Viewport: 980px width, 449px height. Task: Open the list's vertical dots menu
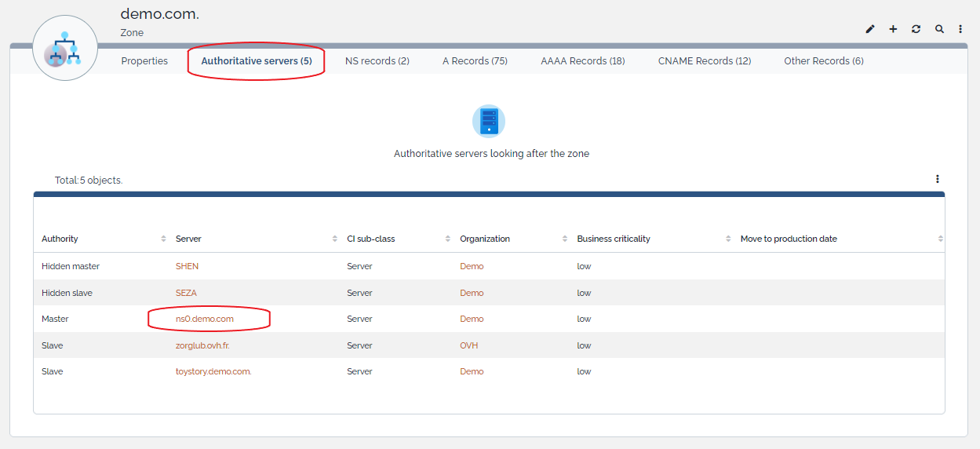point(937,179)
